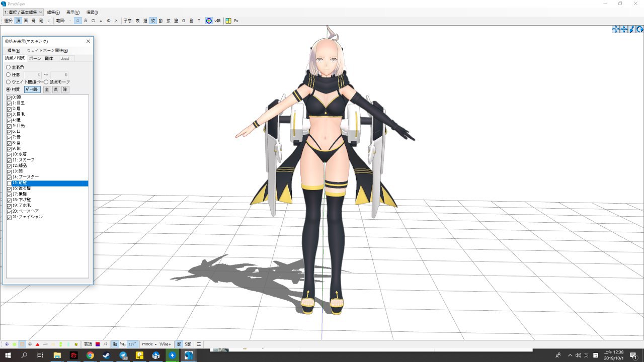Click the Wire+ button in bottom toolbar
Image resolution: width=644 pixels, height=362 pixels.
tap(166, 344)
